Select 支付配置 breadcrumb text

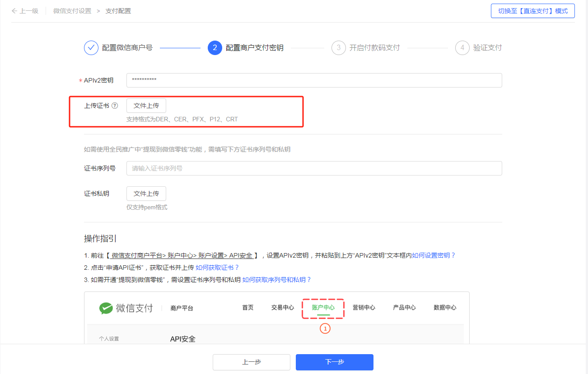(x=118, y=11)
